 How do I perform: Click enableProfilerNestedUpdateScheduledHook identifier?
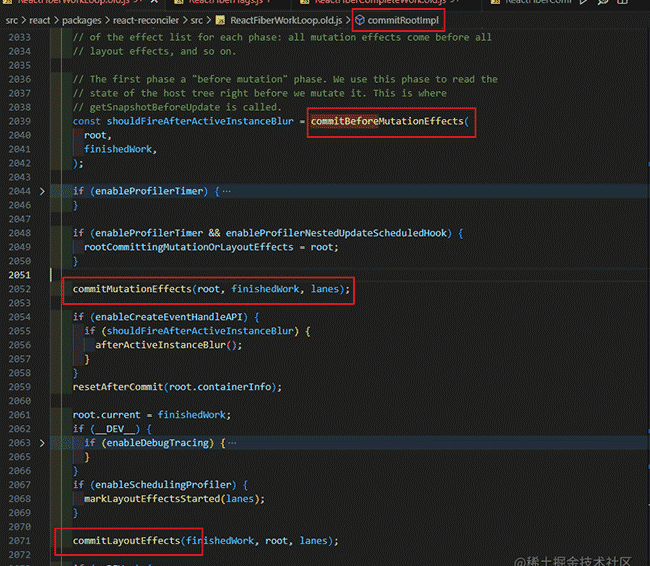click(x=336, y=233)
